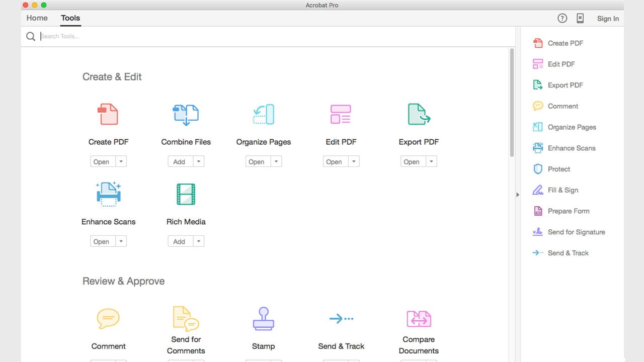Switch to the Home tab
This screenshot has width=644, height=362.
point(36,18)
